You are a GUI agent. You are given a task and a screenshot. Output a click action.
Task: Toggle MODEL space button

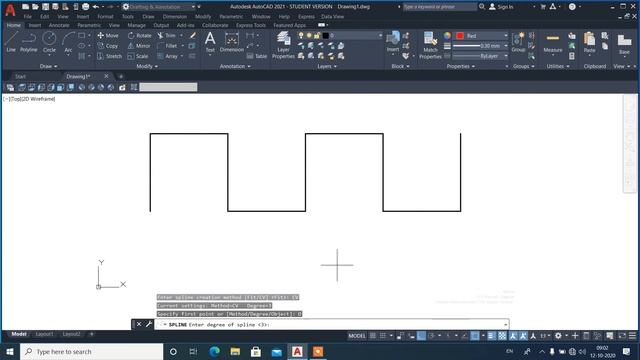click(357, 336)
